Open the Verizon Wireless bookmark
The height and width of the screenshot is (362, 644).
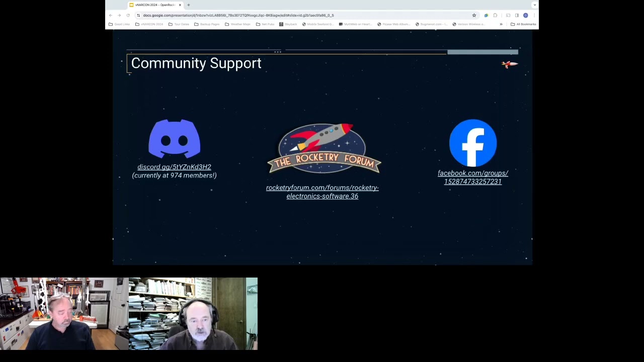coord(468,24)
